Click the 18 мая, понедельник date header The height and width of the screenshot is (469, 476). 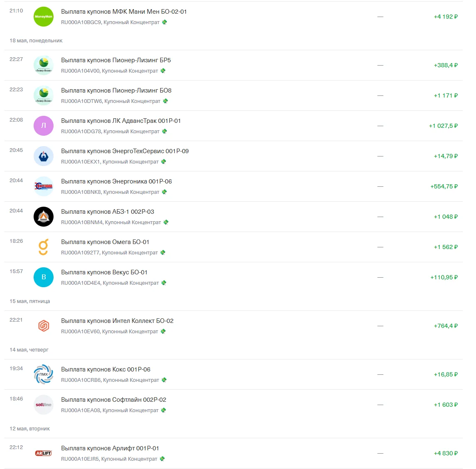pos(36,41)
